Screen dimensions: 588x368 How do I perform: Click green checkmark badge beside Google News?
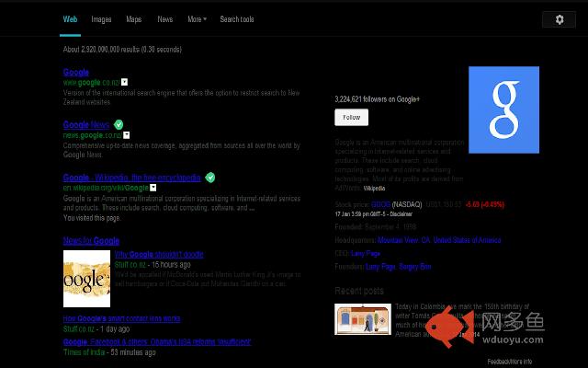point(119,124)
